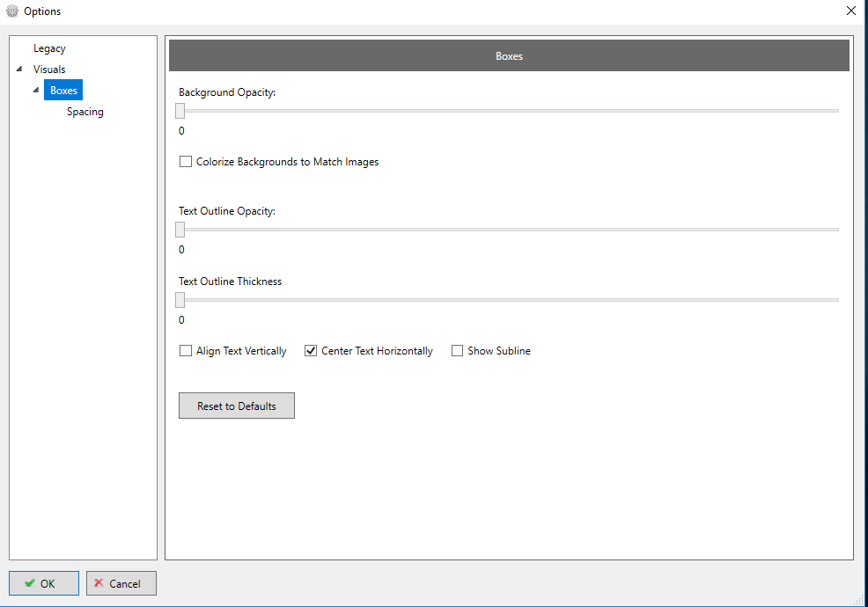This screenshot has height=607, width=868.
Task: Confirm with the OK button
Action: click(x=44, y=583)
